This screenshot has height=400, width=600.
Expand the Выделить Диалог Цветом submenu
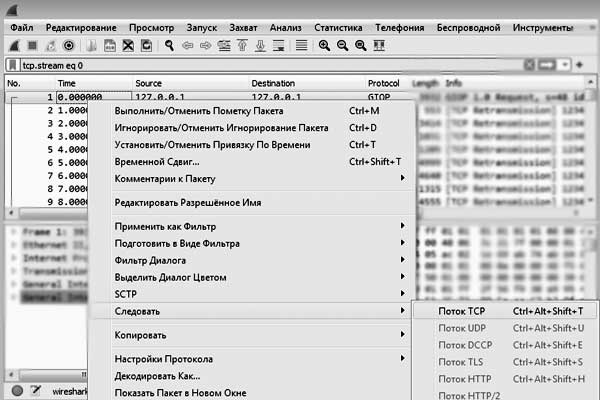click(253, 277)
